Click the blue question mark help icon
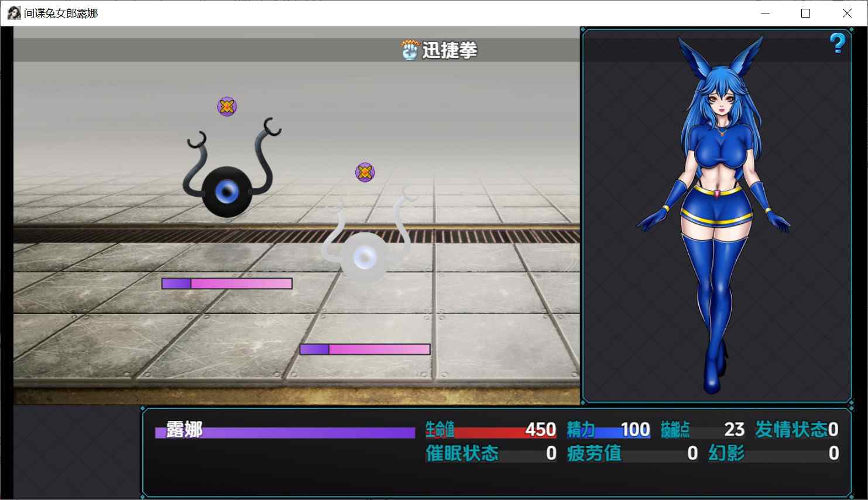This screenshot has height=500, width=868. pos(838,43)
